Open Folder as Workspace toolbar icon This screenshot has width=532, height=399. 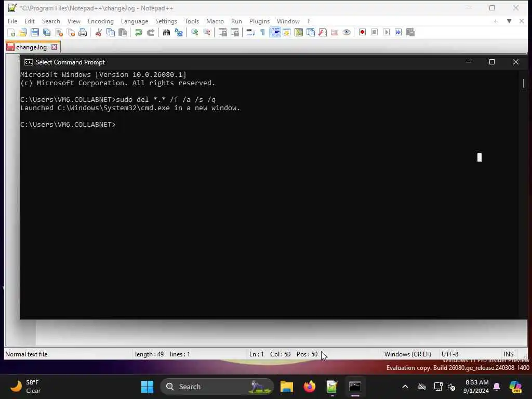335,32
